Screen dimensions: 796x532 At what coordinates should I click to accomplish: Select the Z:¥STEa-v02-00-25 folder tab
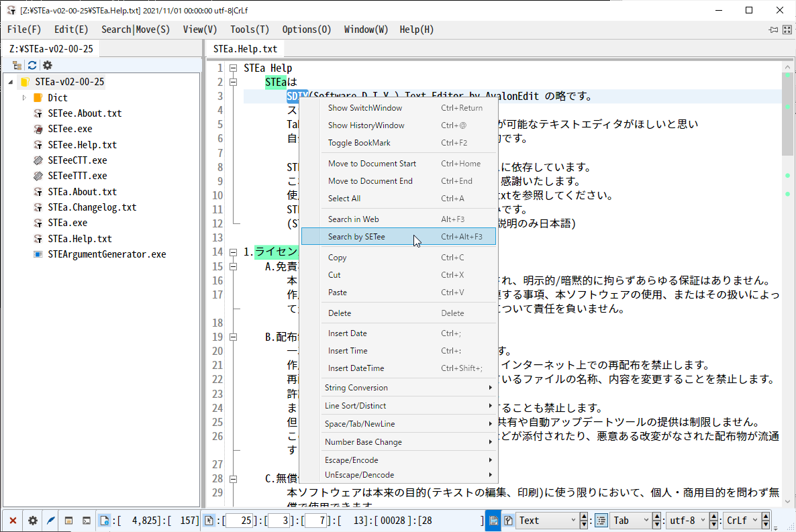[x=51, y=49]
